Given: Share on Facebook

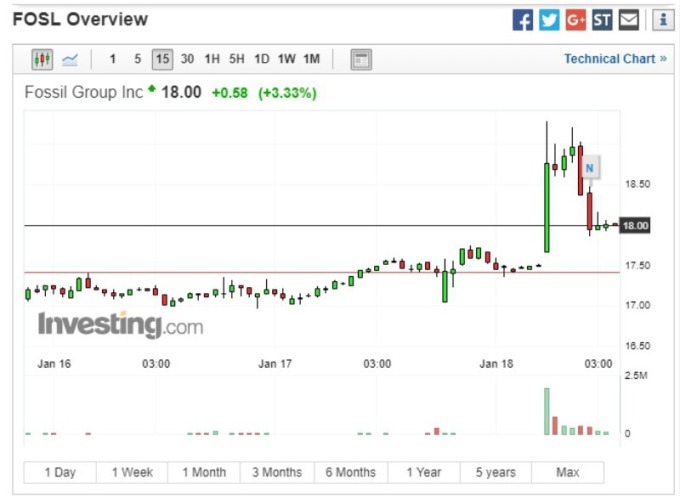Looking at the screenshot, I should click(523, 20).
